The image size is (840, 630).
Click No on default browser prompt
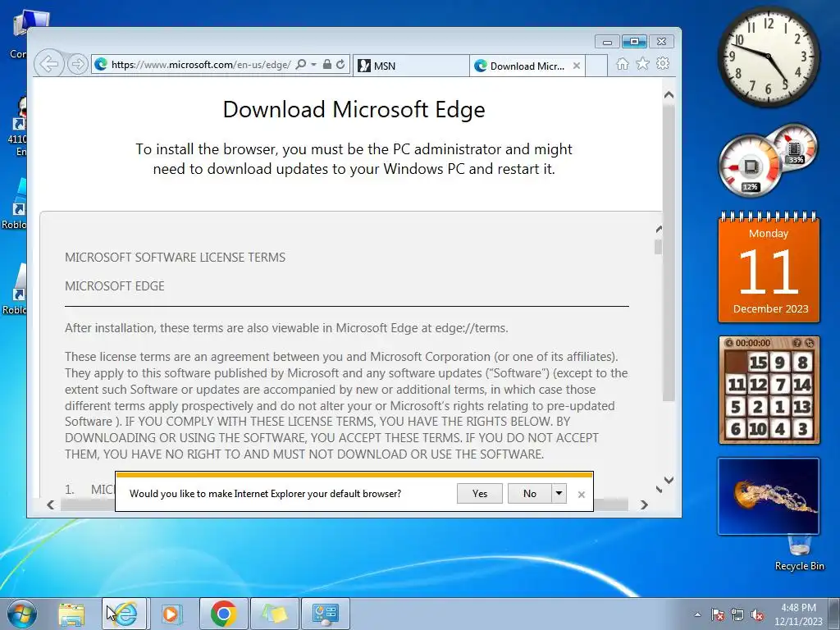(529, 493)
